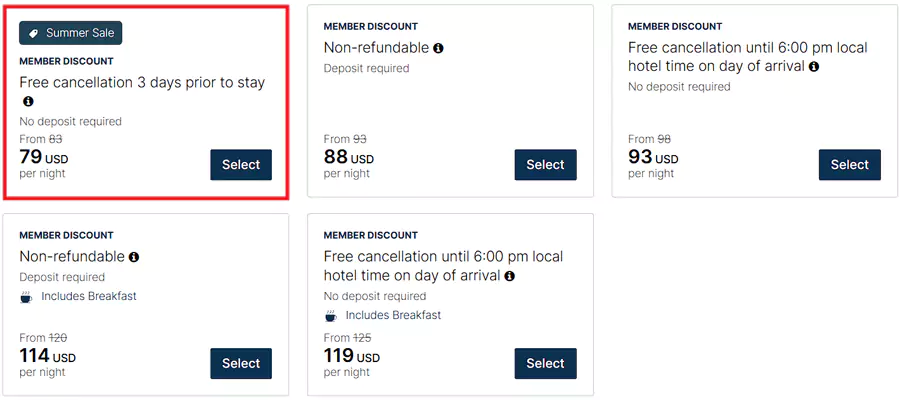This screenshot has width=900, height=400.
Task: Select the 88 USD non-refundable rate
Action: [545, 165]
